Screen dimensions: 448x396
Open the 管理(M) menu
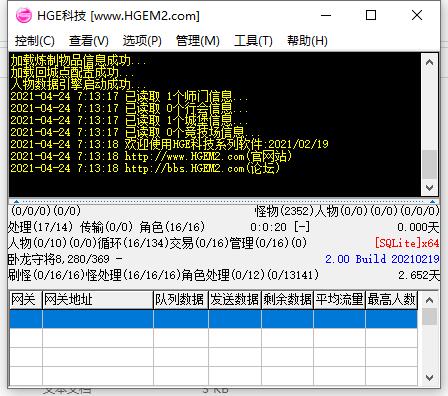tap(198, 41)
